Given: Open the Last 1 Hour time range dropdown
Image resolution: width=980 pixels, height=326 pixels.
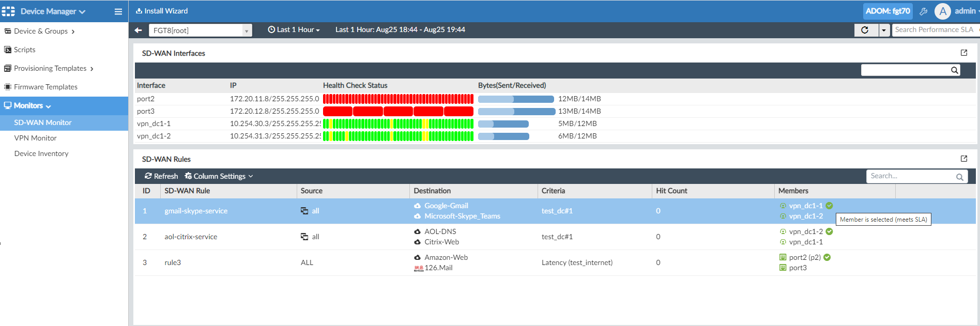Looking at the screenshot, I should coord(294,30).
